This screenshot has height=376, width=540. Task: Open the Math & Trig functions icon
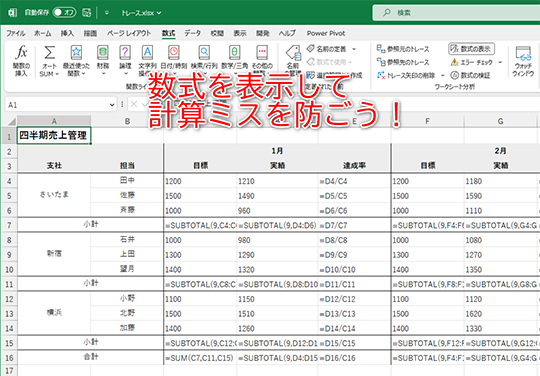[x=235, y=53]
